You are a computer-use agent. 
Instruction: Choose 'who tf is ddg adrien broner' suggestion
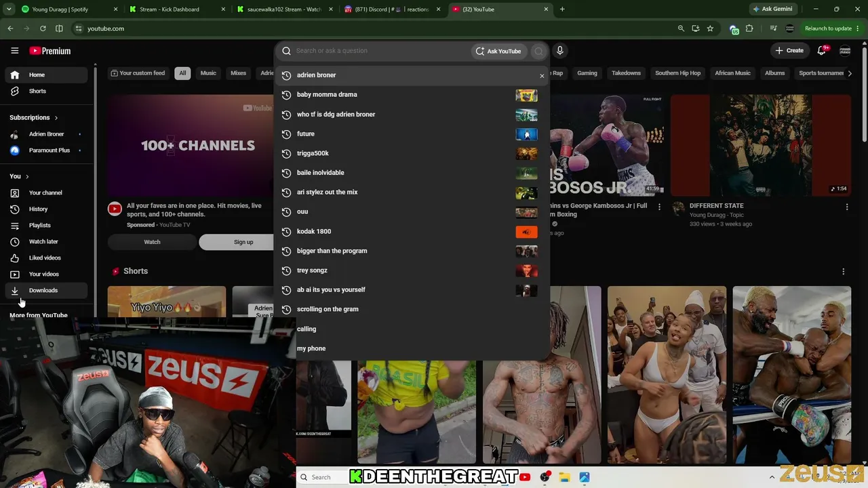coord(412,115)
